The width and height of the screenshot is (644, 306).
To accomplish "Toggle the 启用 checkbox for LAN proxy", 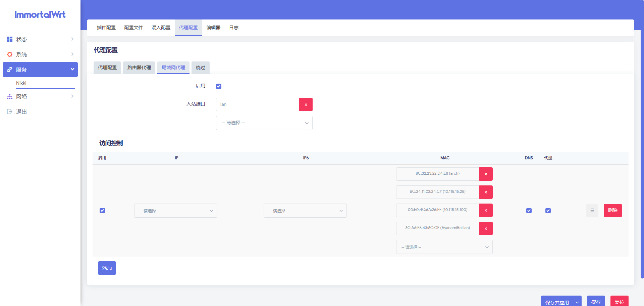I will 219,86.
